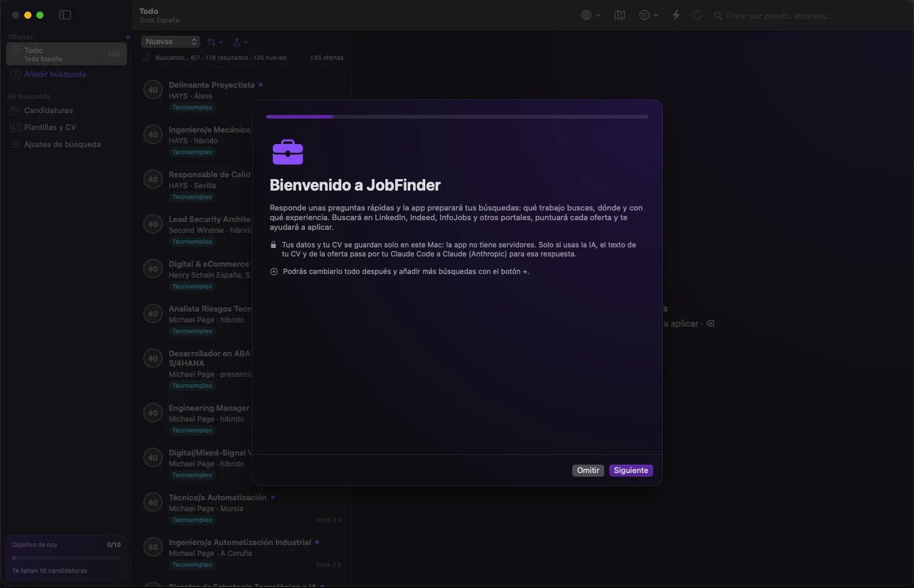914x588 pixels.
Task: Click the refresh arrow icon in the toolbar
Action: (697, 15)
